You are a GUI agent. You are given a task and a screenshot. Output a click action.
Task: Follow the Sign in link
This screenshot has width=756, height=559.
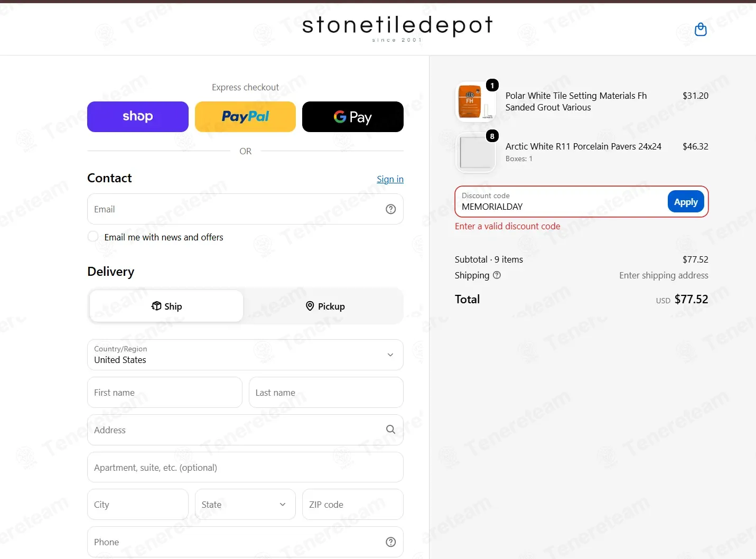pyautogui.click(x=390, y=179)
